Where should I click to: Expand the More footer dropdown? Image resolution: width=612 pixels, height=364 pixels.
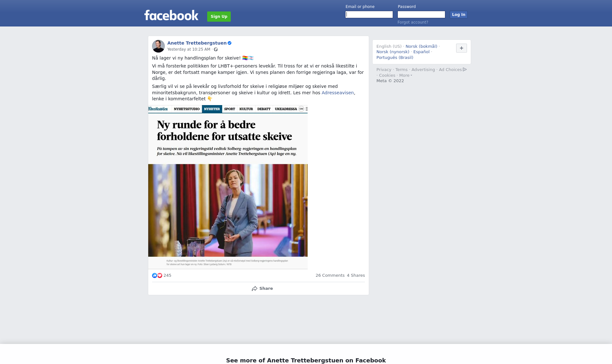(x=405, y=75)
